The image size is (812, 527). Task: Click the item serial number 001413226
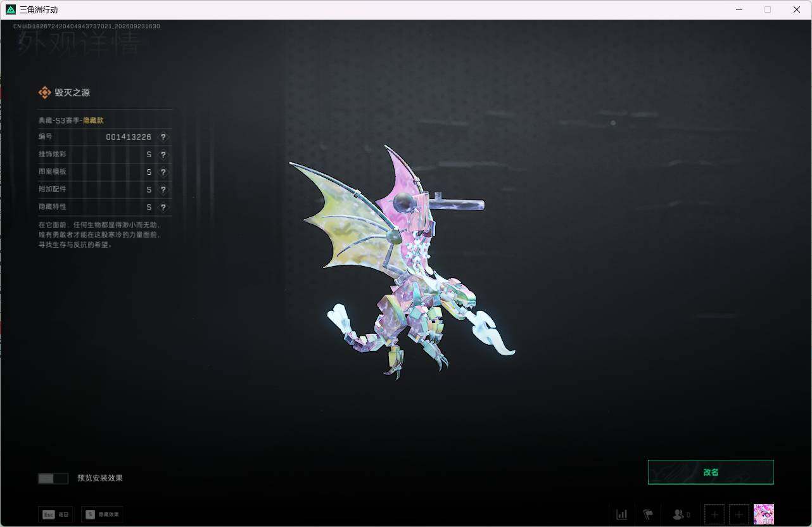pyautogui.click(x=129, y=137)
